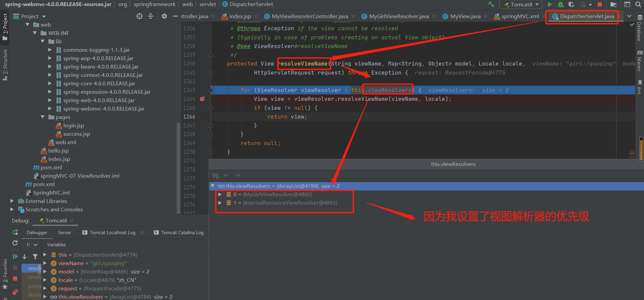Click the locate target crosshair icon in Project panel
This screenshot has height=300, width=644.
[140, 16]
